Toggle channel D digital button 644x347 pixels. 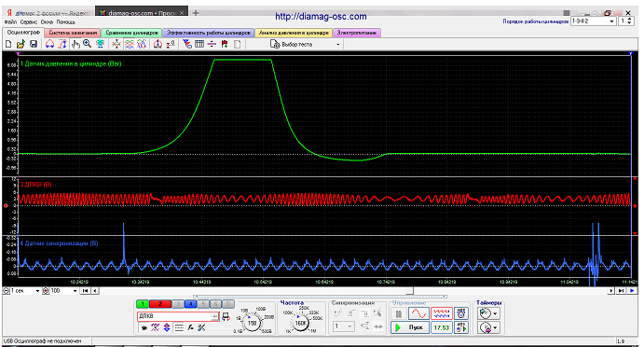tap(228, 304)
